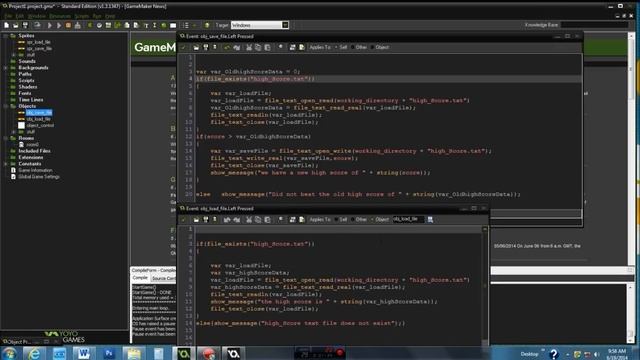Create a new room with white rectangle icon
This screenshot has width=640, height=360.
(x=173, y=25)
